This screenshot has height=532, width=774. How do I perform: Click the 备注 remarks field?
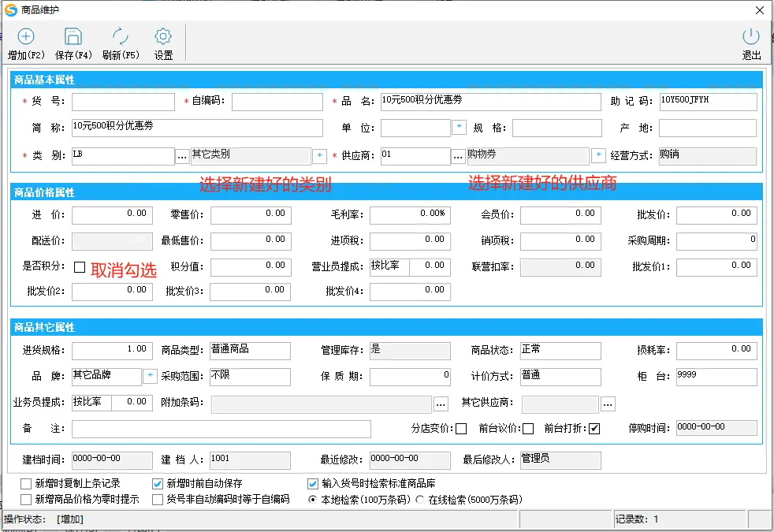221,429
